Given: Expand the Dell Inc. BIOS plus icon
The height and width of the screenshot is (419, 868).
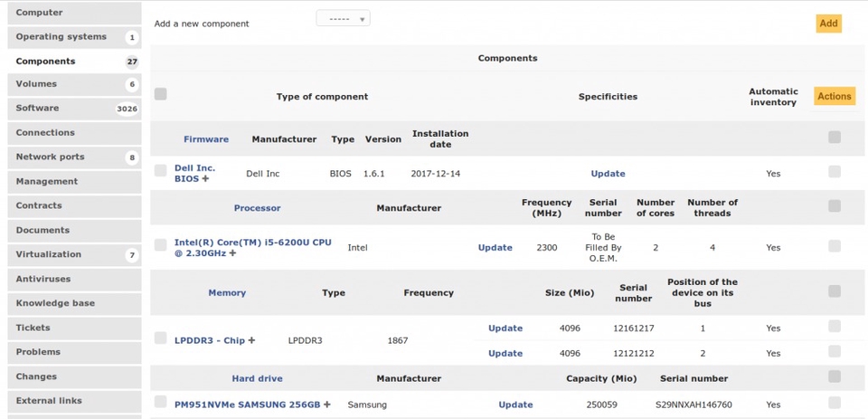Looking at the screenshot, I should pos(205,179).
